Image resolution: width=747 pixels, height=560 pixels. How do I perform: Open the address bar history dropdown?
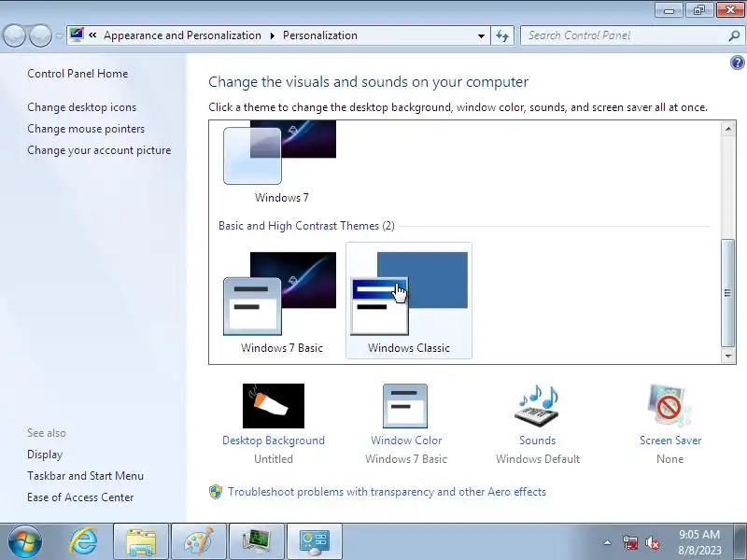481,35
